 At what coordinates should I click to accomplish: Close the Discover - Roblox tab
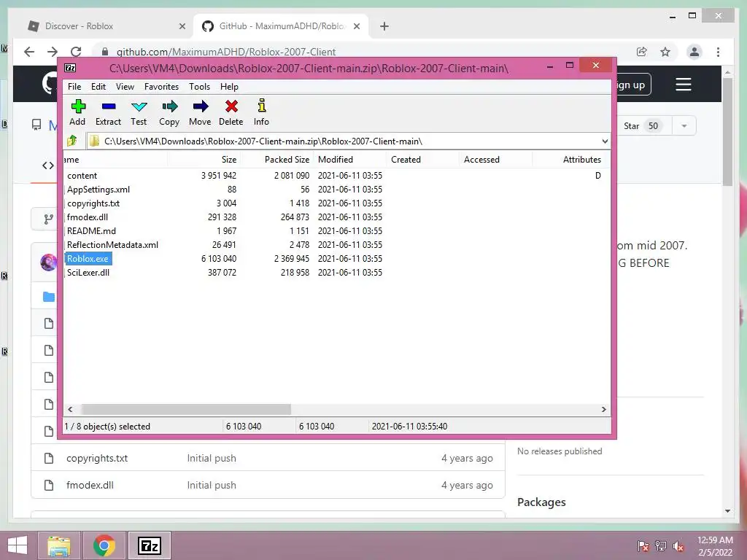pos(182,26)
